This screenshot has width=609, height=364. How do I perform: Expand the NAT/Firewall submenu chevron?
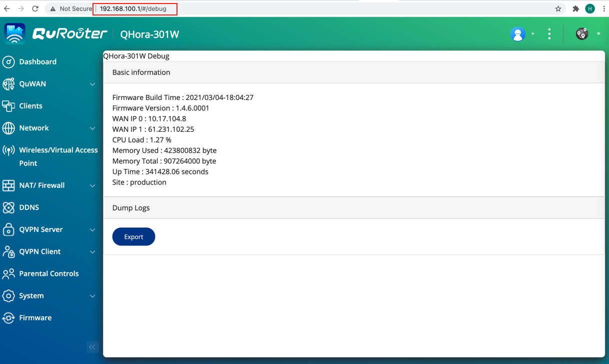(92, 185)
